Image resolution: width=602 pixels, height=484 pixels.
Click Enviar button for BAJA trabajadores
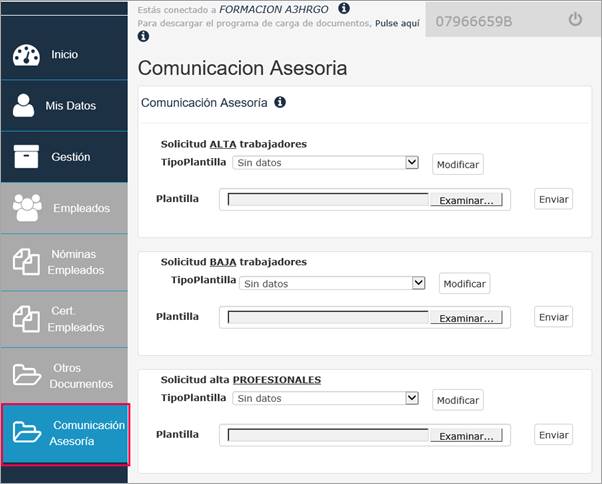(553, 317)
